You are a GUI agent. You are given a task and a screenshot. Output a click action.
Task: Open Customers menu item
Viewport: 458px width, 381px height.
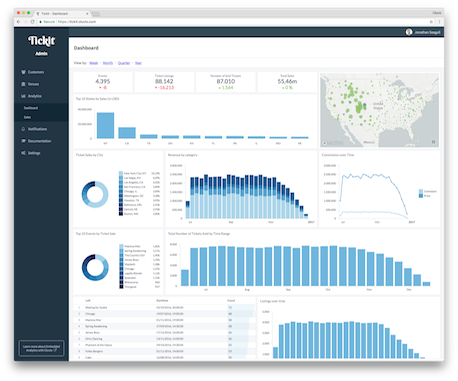pyautogui.click(x=36, y=72)
